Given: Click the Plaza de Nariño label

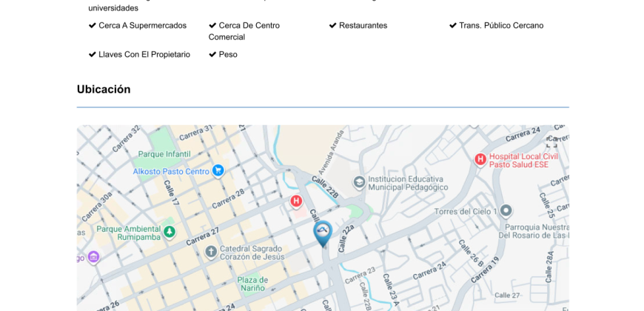Looking at the screenshot, I should click(252, 284).
